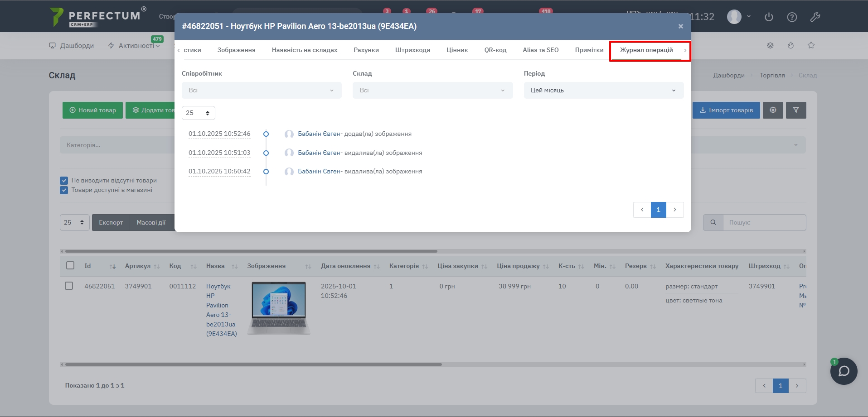This screenshot has height=417, width=868.
Task: Open the 'Наявність на складах' tab
Action: [304, 50]
